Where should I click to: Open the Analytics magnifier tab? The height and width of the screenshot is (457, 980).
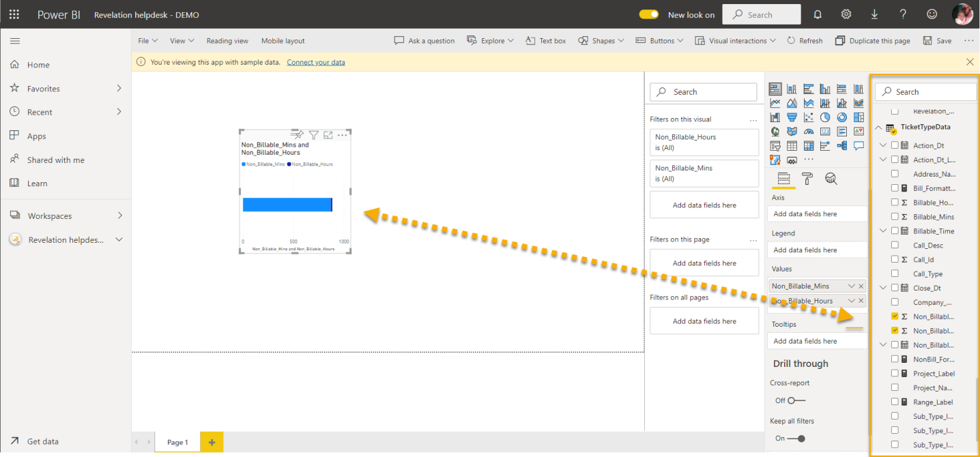click(831, 179)
